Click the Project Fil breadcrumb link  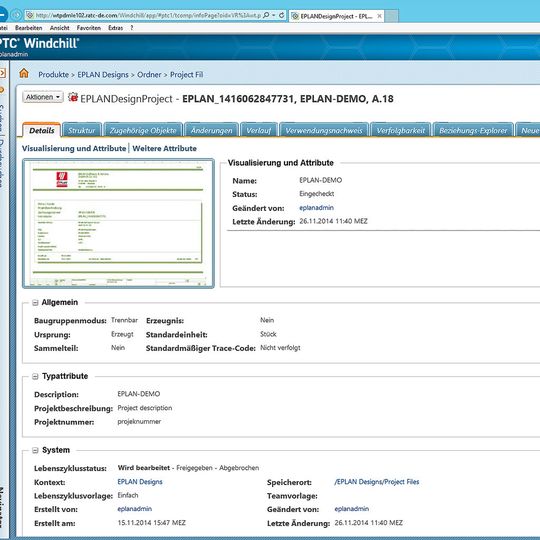[x=186, y=74]
